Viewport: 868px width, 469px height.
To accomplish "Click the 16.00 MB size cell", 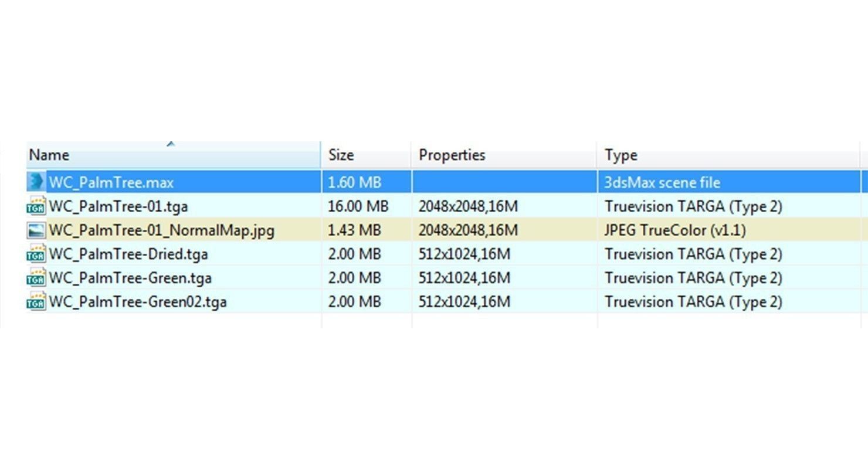I will point(358,206).
